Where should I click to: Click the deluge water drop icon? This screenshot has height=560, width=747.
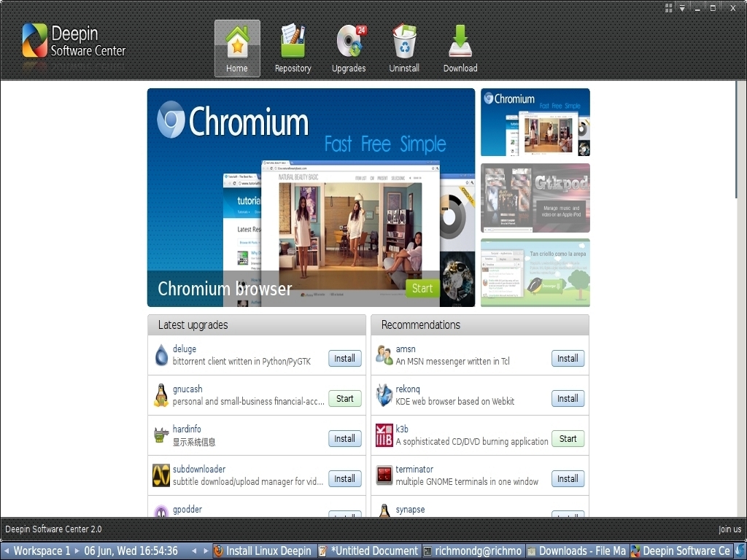[161, 355]
